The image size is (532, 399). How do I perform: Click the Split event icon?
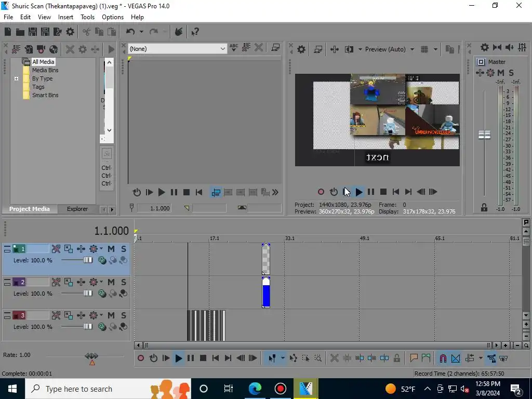point(384,358)
